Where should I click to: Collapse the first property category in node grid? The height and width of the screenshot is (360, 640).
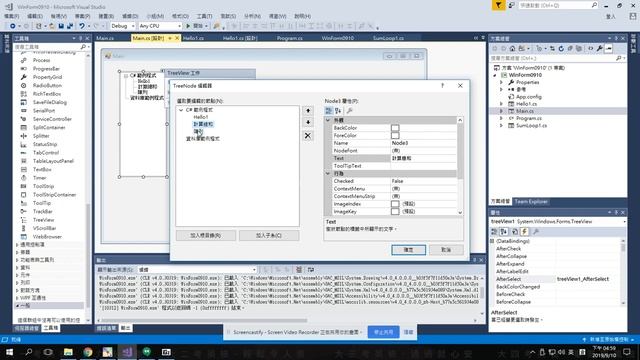pyautogui.click(x=328, y=120)
